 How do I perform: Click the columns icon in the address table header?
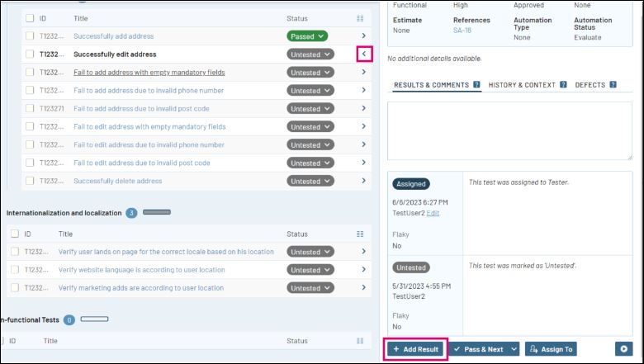(359, 18)
